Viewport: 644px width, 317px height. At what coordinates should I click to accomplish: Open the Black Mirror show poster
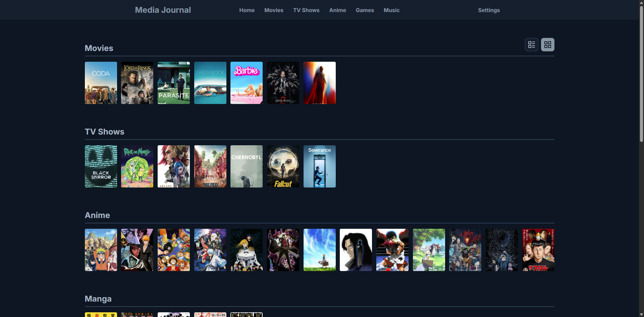tap(101, 166)
